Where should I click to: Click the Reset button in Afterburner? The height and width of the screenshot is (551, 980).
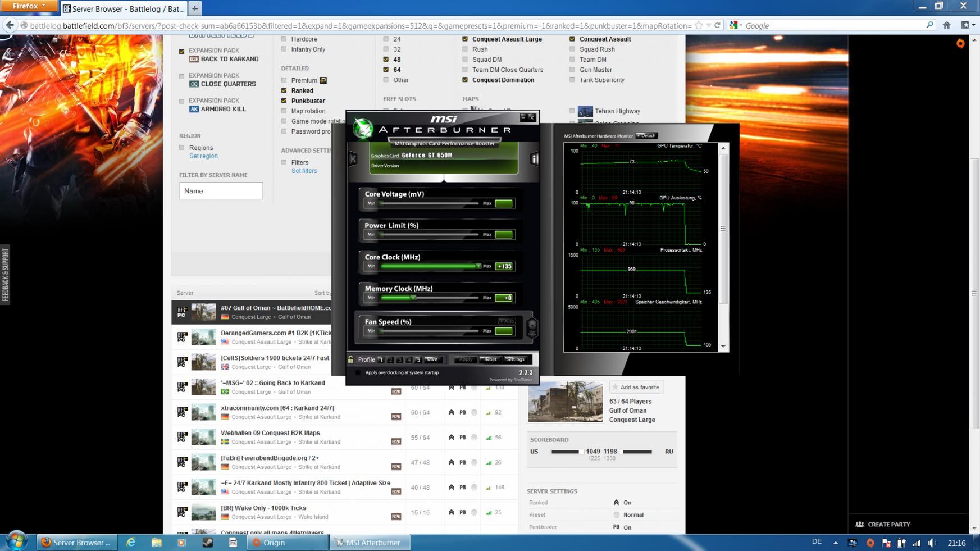coord(490,359)
